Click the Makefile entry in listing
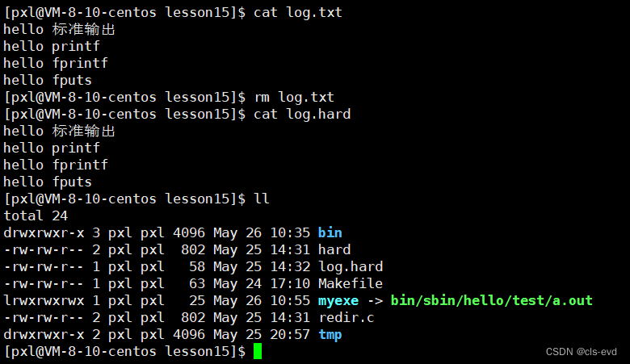The image size is (630, 364). click(x=351, y=283)
